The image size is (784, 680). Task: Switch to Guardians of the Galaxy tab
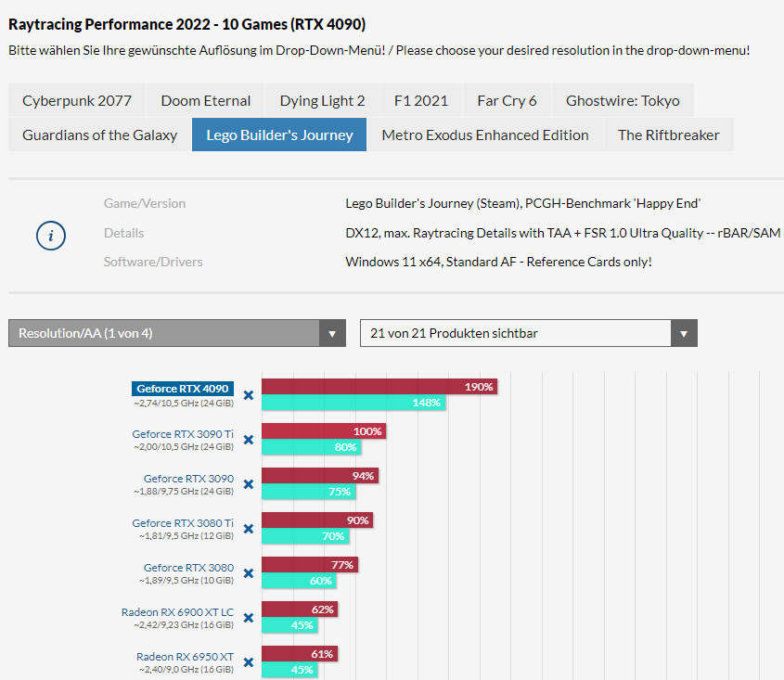(100, 135)
